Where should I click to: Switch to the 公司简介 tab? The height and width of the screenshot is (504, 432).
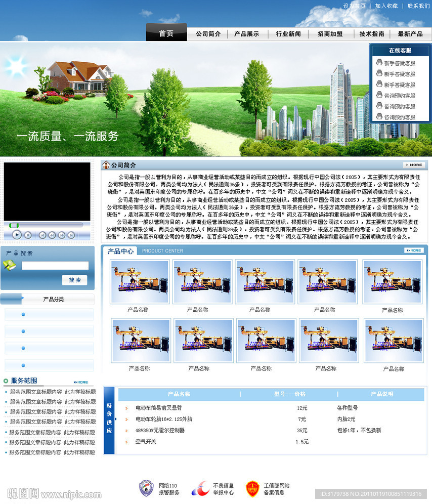click(208, 33)
